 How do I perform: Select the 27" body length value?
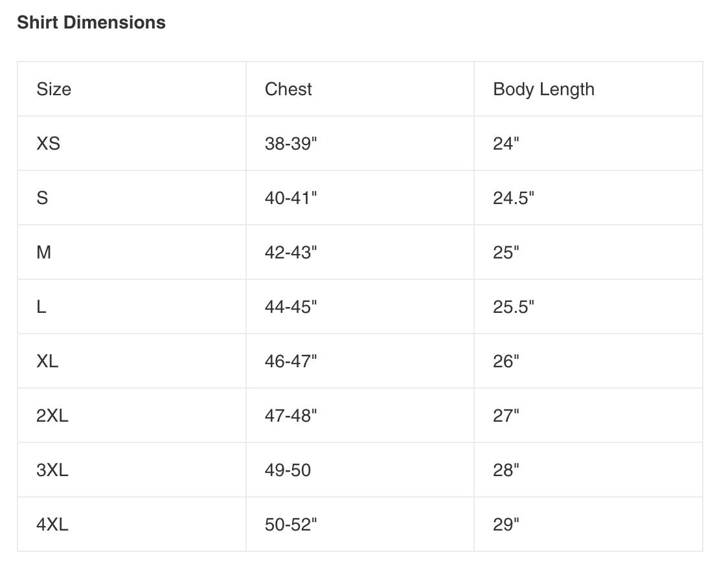[x=506, y=416]
